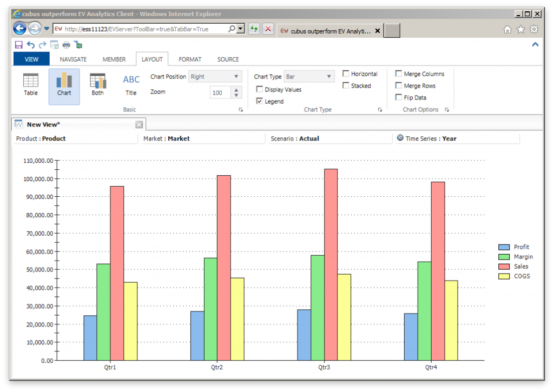Screen dimensions: 554x392
Task: Enable the Stacked chart option
Action: coord(345,85)
